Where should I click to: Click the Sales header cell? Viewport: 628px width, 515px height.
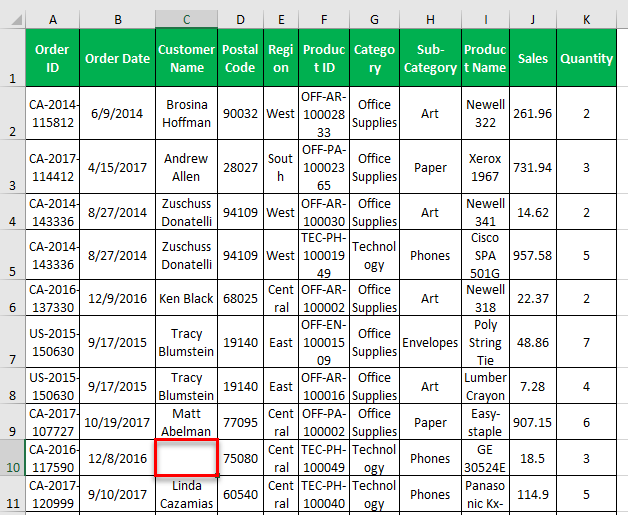[533, 58]
